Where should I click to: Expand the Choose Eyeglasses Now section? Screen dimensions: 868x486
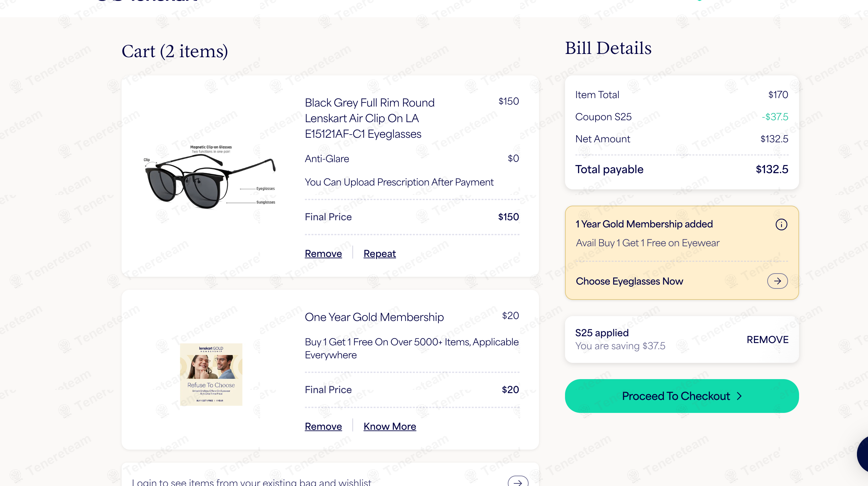(x=629, y=281)
